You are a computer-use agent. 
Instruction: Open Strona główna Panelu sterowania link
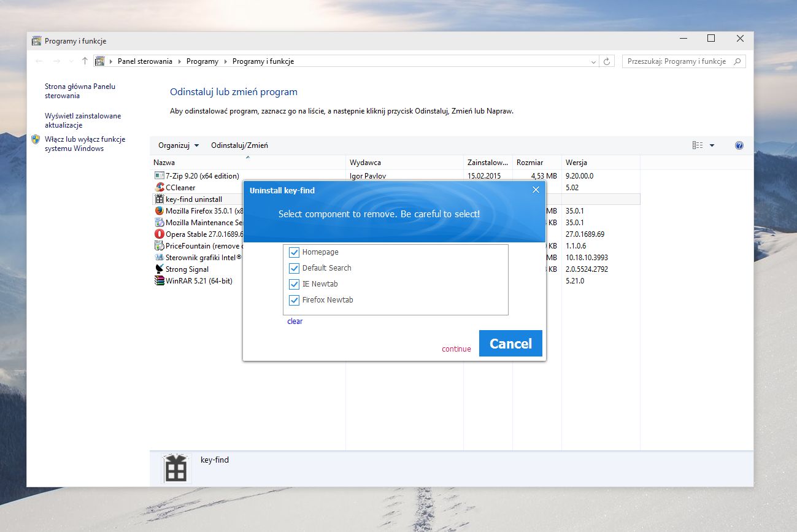click(80, 91)
